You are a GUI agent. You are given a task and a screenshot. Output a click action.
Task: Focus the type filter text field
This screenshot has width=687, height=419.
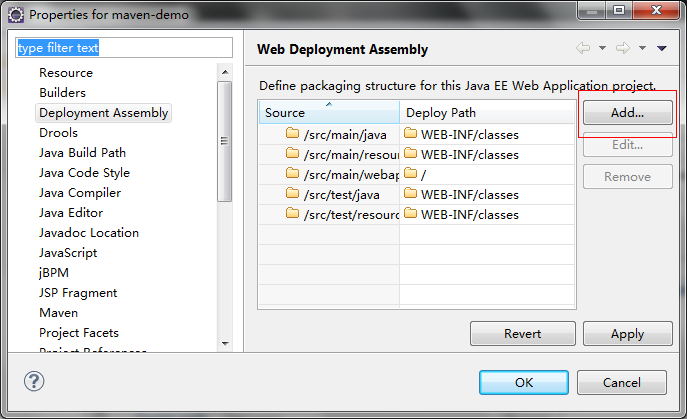[124, 47]
